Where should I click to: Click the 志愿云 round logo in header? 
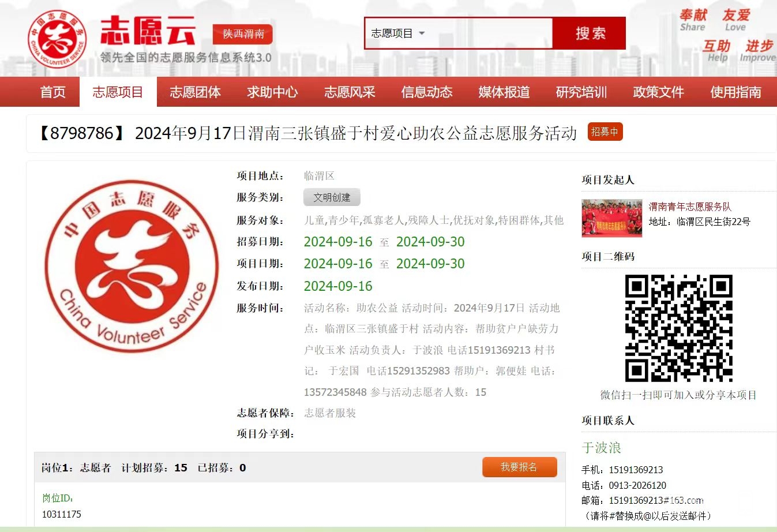(x=57, y=39)
